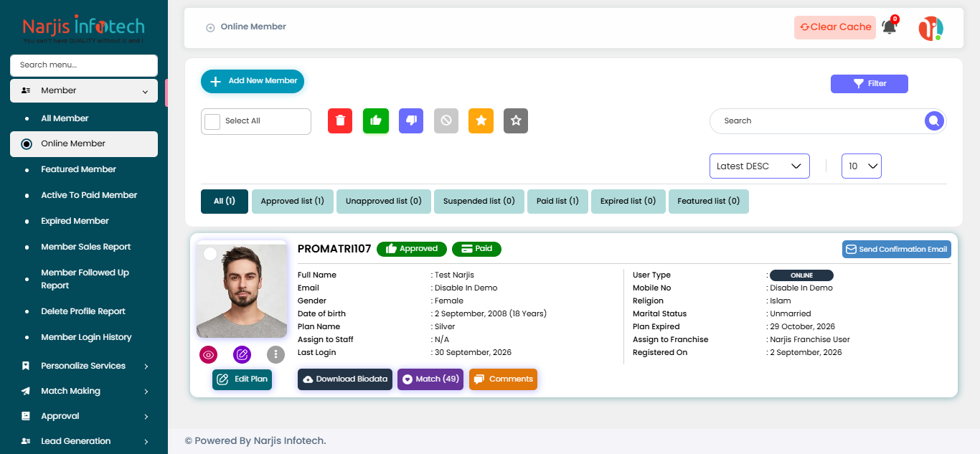Open more options three-dot icon
This screenshot has height=454, width=980.
coord(276,354)
